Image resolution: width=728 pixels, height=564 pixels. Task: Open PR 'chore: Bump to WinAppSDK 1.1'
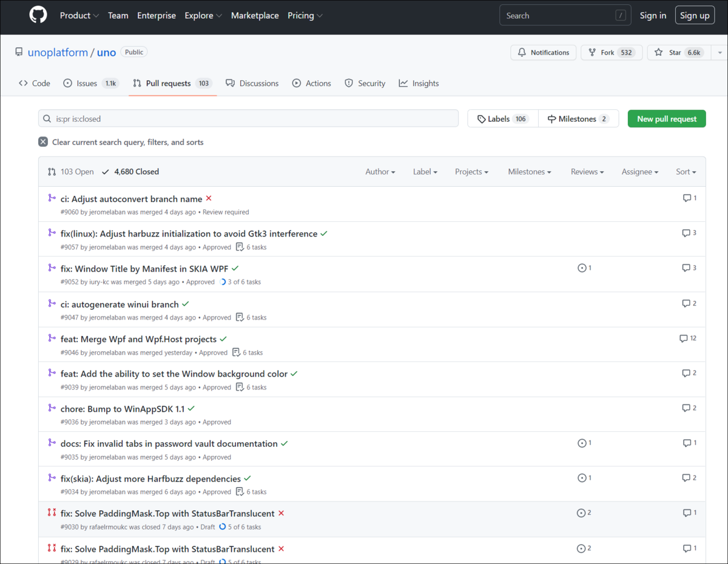click(123, 409)
